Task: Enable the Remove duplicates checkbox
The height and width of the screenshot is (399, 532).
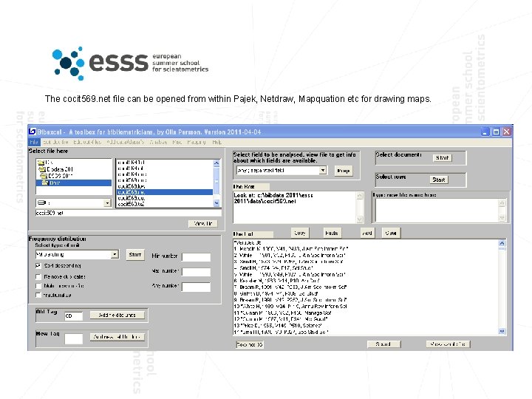Action: tap(38, 277)
